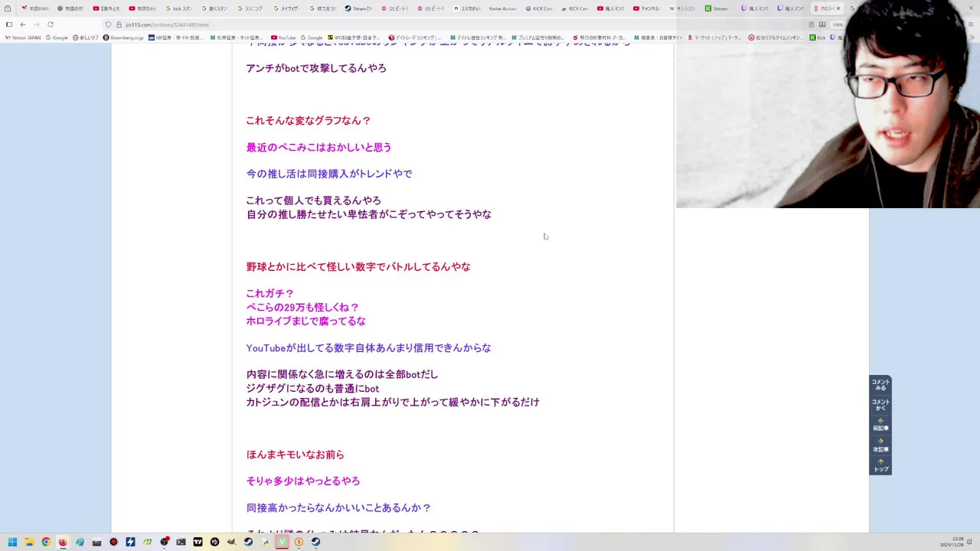Click comment text 野球とかに比べて怪しい数字でバトルしてるんやな
The width and height of the screenshot is (980, 551).
click(358, 266)
